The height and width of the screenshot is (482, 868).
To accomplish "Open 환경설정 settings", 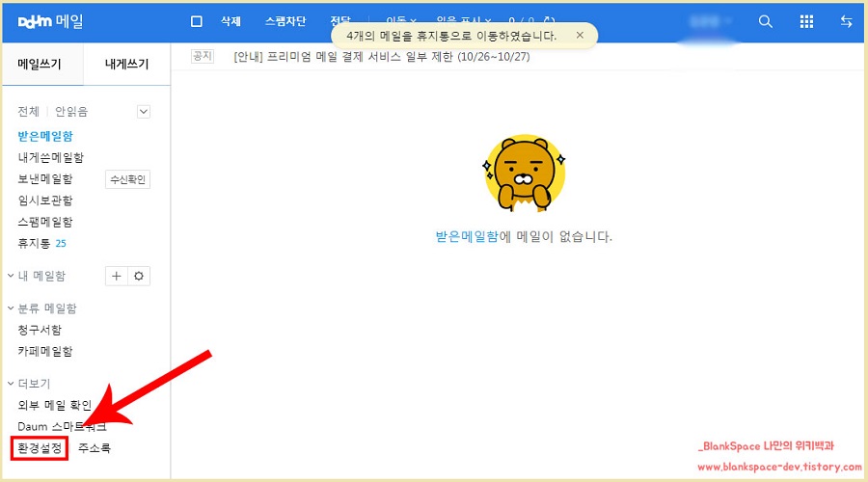I will pyautogui.click(x=40, y=447).
